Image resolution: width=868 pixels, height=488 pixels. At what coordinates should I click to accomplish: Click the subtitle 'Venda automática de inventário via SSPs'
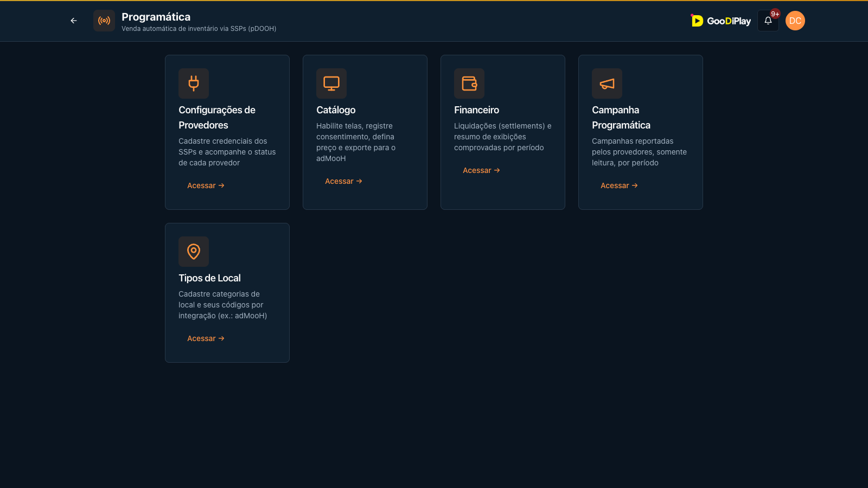[x=199, y=29]
